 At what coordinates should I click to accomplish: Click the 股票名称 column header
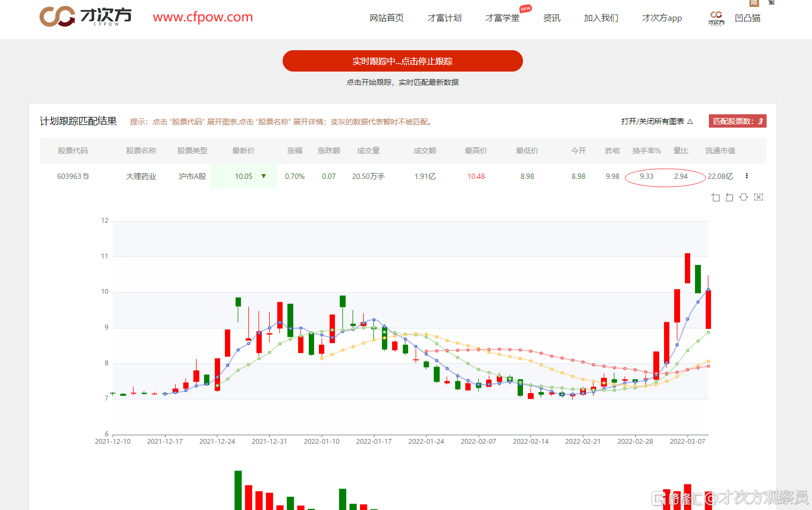coord(141,151)
